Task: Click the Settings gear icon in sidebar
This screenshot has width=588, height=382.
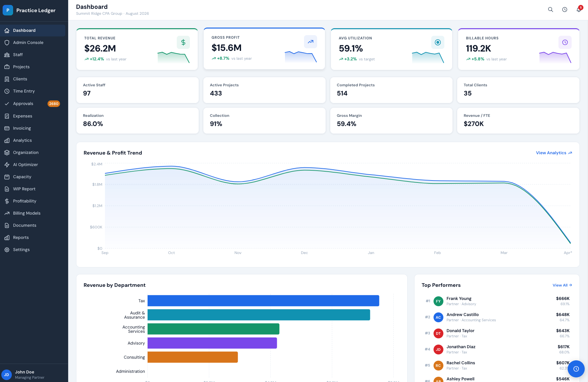Action: coord(7,250)
